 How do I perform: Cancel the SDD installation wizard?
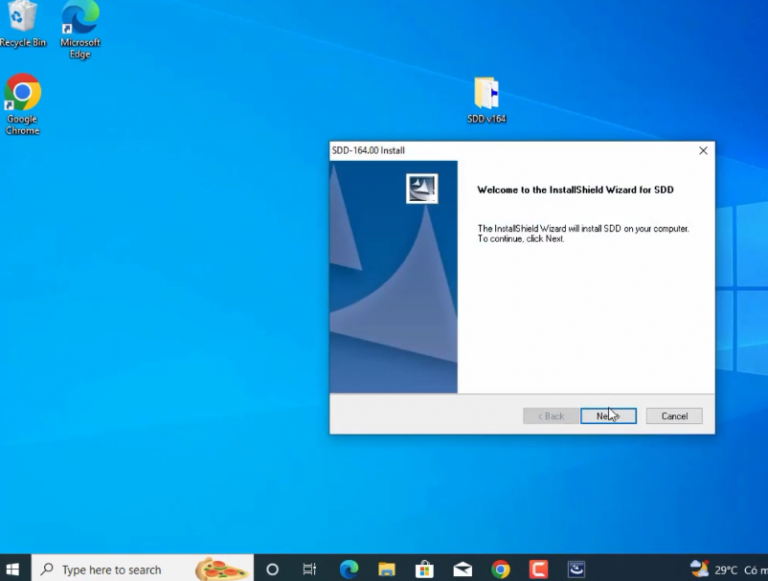tap(674, 416)
